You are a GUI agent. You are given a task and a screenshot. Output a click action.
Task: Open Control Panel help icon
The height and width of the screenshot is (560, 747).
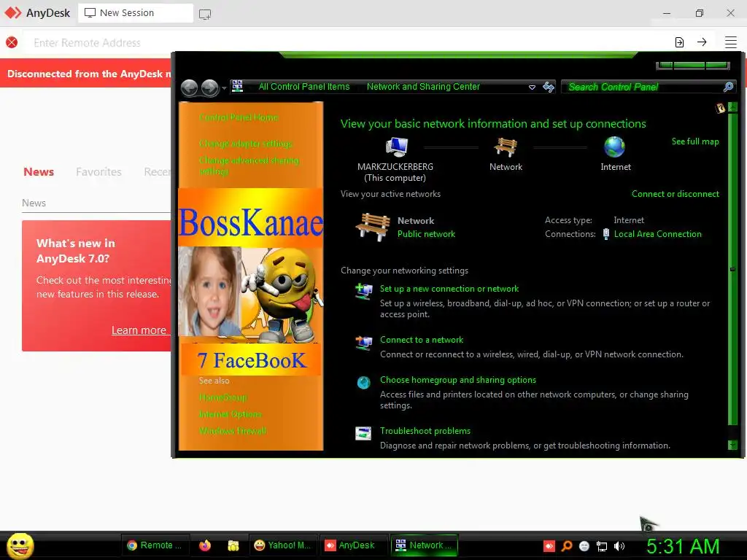(x=720, y=108)
